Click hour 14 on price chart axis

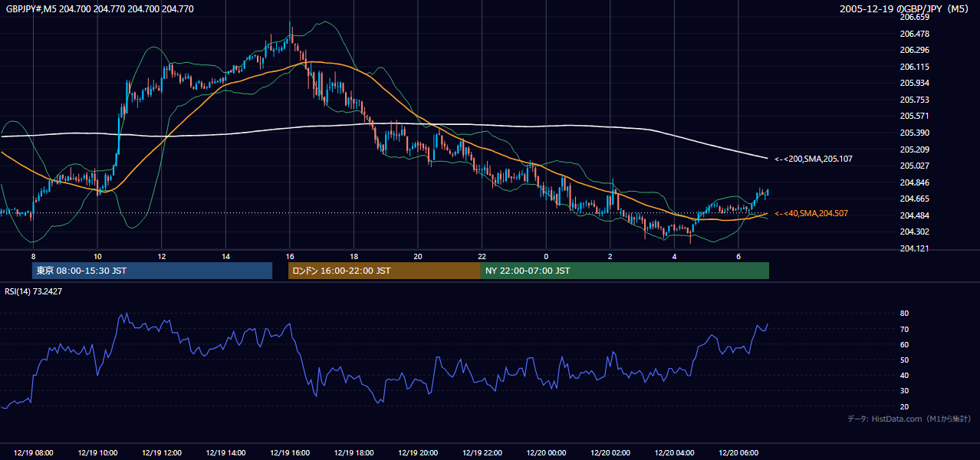225,256
